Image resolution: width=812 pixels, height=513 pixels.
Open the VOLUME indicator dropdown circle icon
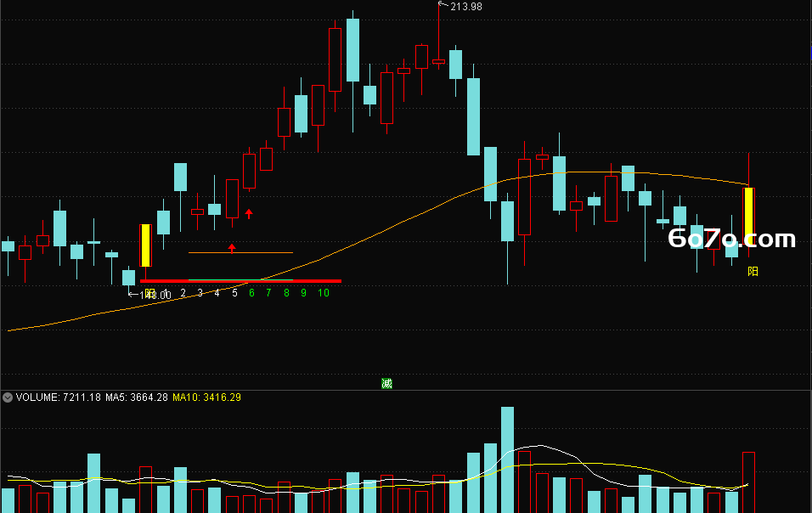pyautogui.click(x=8, y=397)
